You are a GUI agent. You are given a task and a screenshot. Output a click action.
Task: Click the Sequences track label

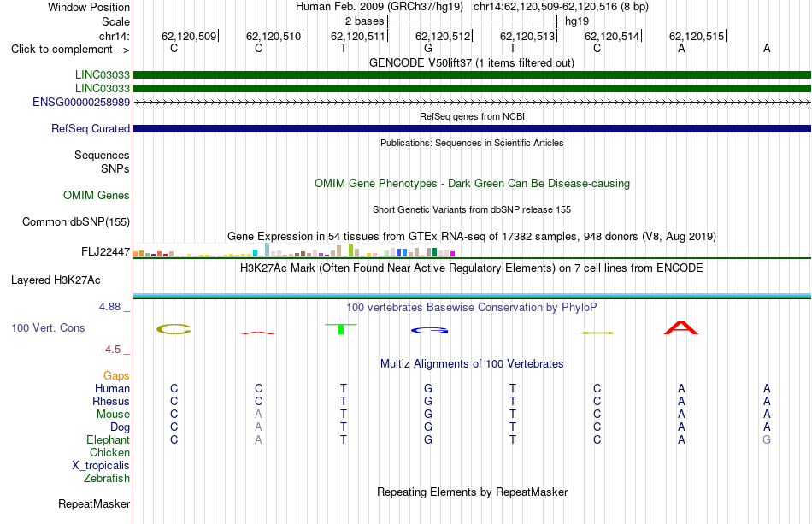(x=102, y=156)
